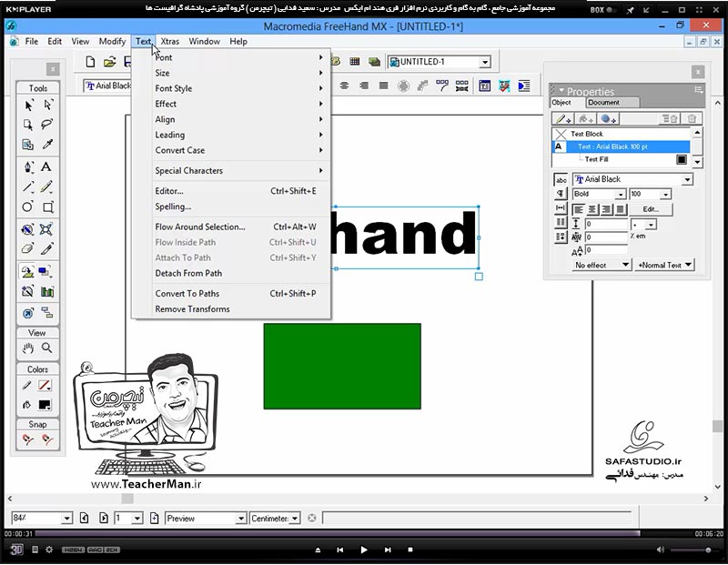Toggle KMPlayer pin on top
The width and height of the screenshot is (728, 565).
pyautogui.click(x=630, y=10)
